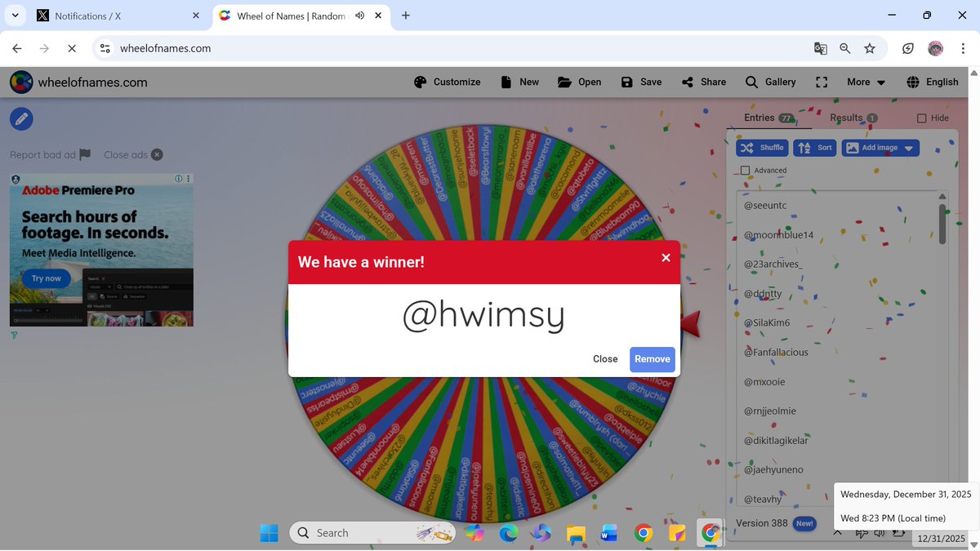The image size is (980, 551).
Task: Open the Windows Start menu
Action: click(x=269, y=533)
